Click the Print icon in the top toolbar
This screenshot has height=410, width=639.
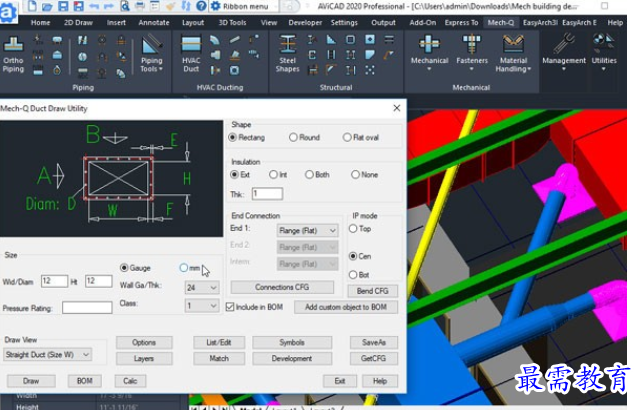tap(140, 6)
